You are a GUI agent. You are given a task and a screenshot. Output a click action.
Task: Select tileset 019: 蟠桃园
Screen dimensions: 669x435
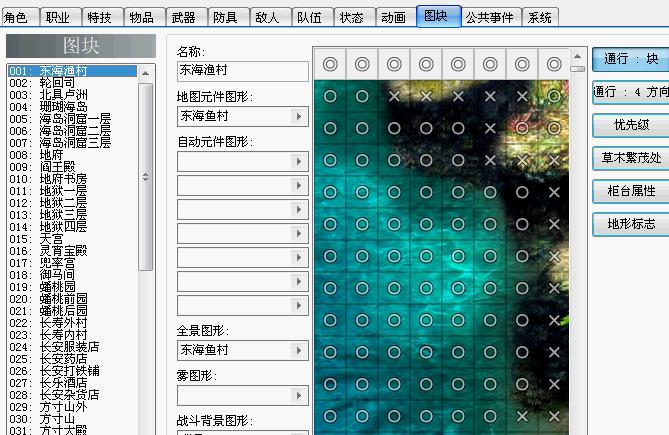pyautogui.click(x=72, y=287)
